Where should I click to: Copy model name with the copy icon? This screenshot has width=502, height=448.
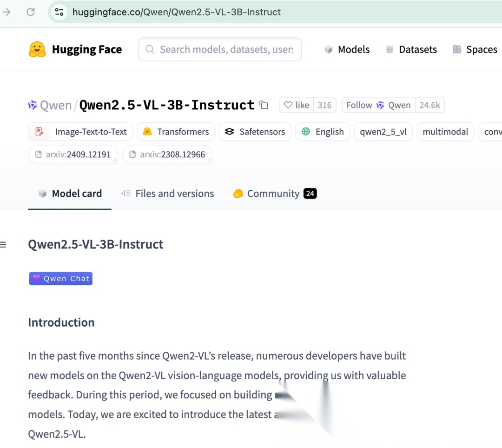click(x=264, y=105)
